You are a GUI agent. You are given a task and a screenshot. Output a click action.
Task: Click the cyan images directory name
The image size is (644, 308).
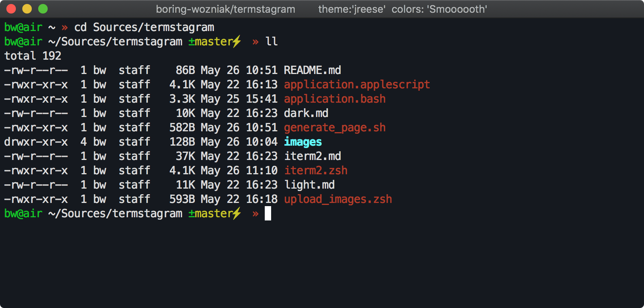(303, 142)
